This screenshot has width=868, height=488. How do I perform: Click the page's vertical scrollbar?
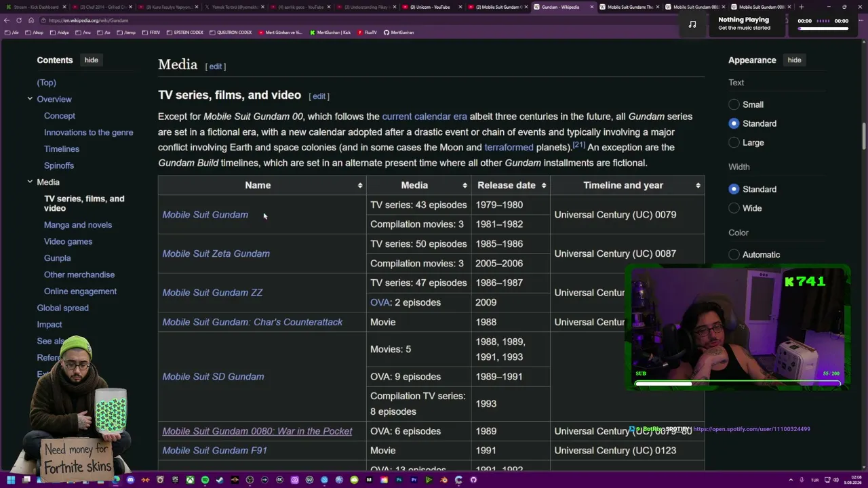point(864,136)
